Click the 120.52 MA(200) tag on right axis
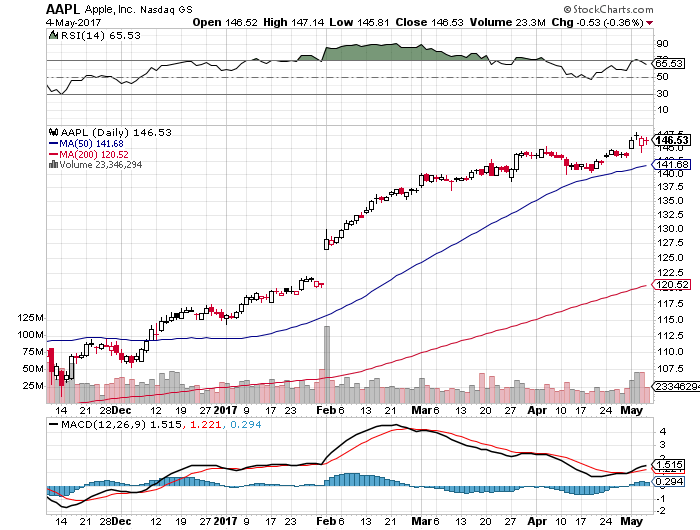700x530 pixels. click(x=672, y=284)
